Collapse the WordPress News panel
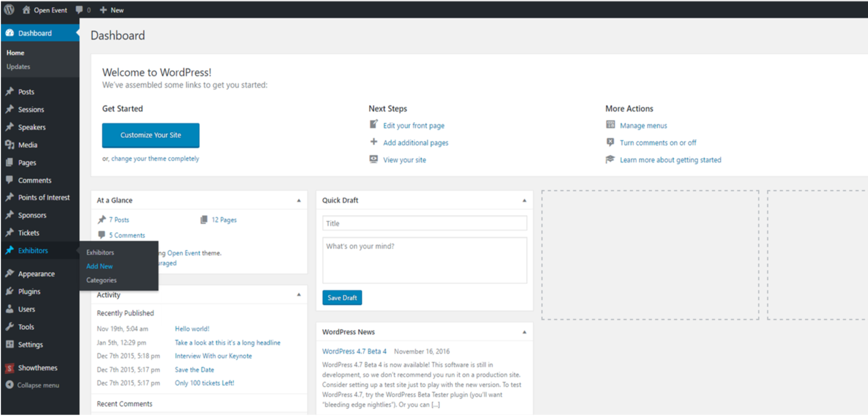This screenshot has height=416, width=868. [x=524, y=332]
